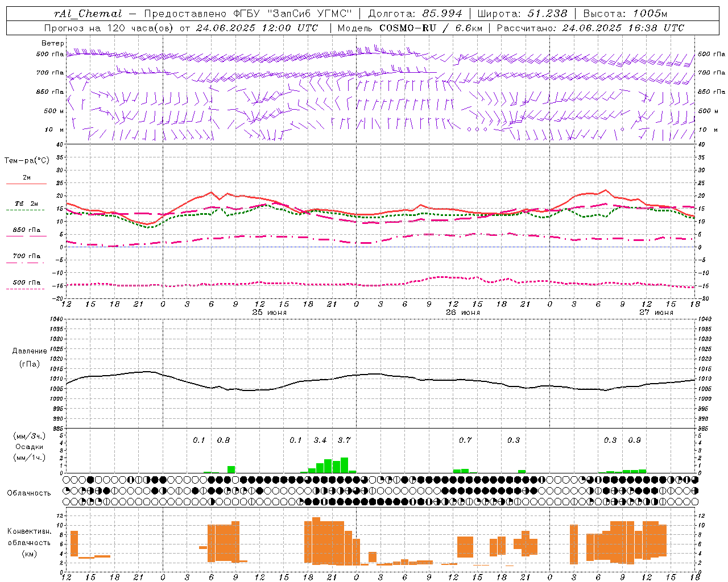
Task: Click the 26 июня date label
Action: pyautogui.click(x=462, y=312)
